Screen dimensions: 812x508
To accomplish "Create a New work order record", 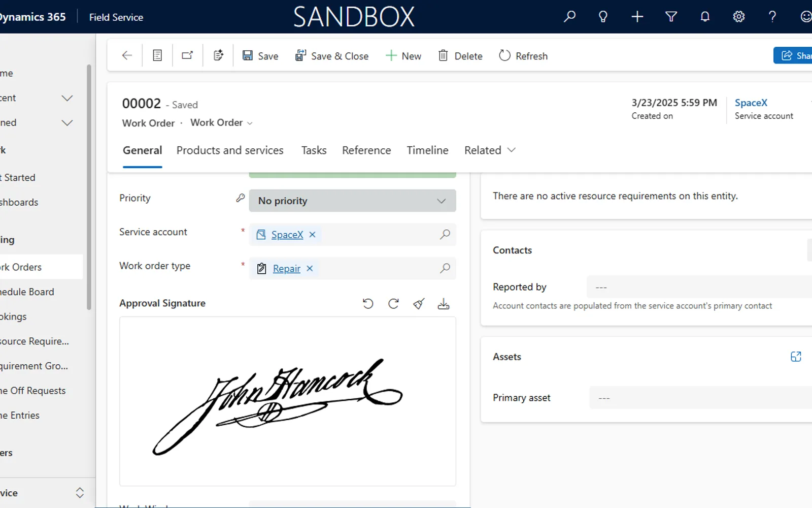I will pos(403,56).
